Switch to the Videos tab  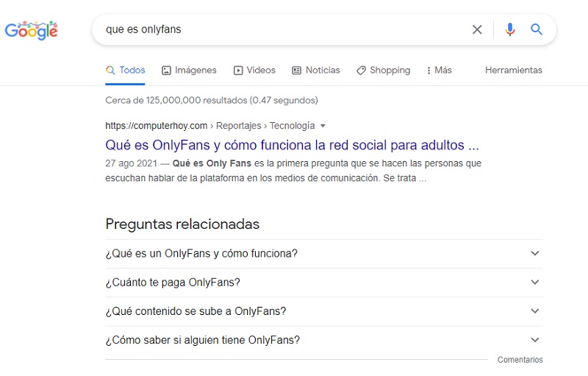point(254,71)
